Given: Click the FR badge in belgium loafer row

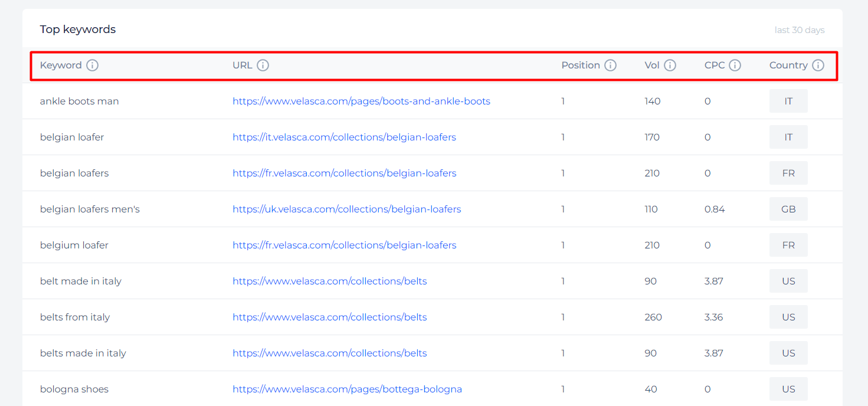Looking at the screenshot, I should pyautogui.click(x=788, y=245).
